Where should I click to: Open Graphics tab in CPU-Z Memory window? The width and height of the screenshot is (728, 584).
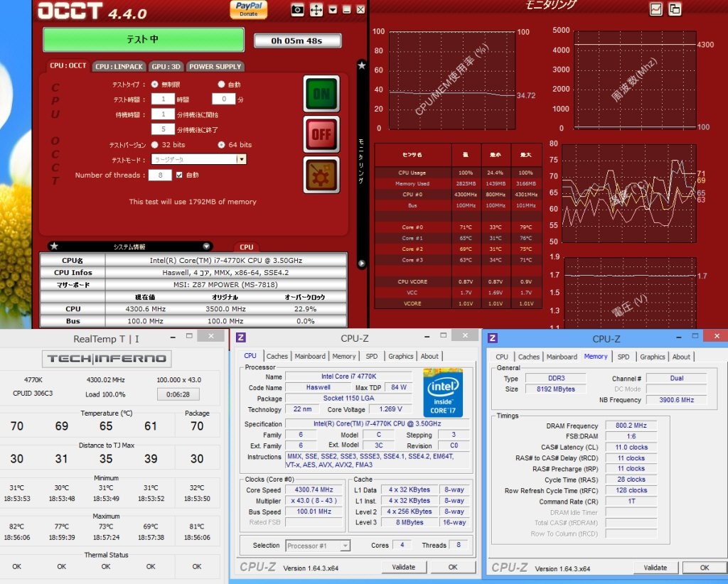653,357
